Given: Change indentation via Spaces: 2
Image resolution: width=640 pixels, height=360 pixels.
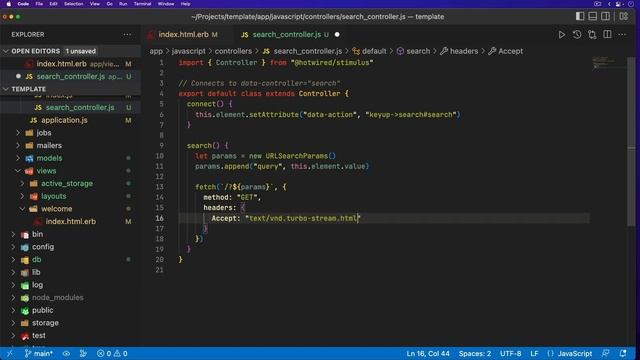Looking at the screenshot, I should coord(475,353).
